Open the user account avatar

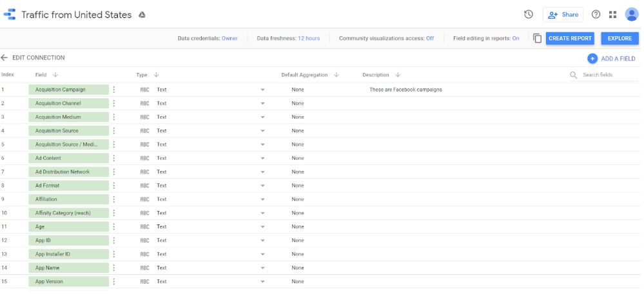click(632, 14)
